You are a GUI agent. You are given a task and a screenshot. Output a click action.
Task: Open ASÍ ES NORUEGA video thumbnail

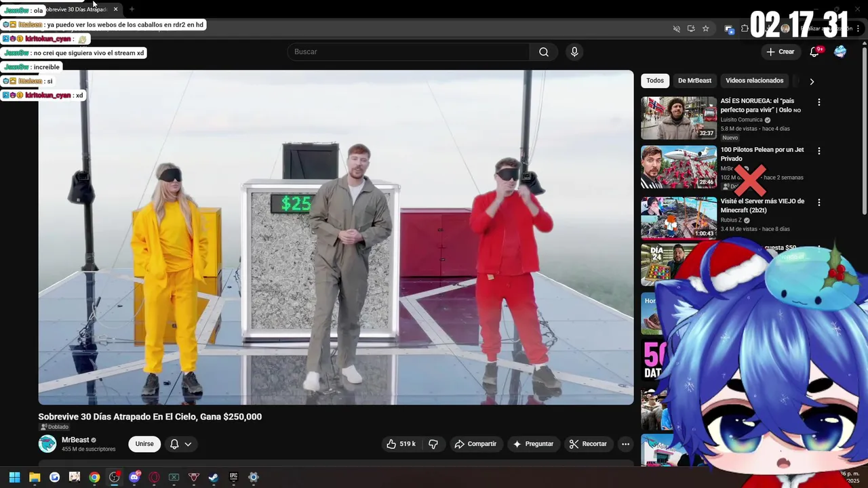tap(679, 118)
